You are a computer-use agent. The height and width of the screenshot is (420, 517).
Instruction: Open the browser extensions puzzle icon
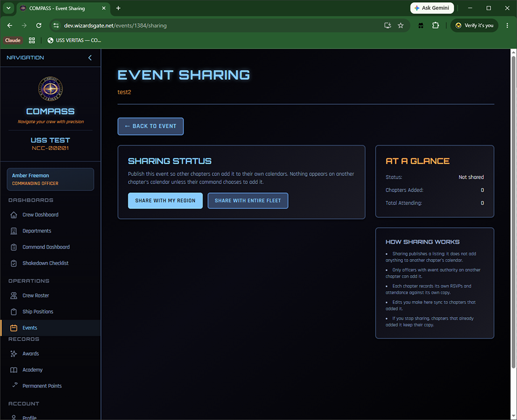click(x=436, y=25)
